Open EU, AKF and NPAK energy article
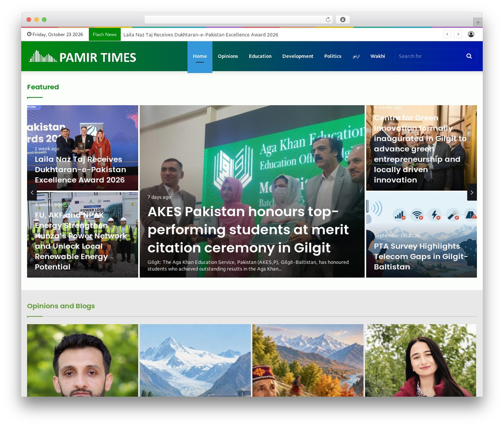Image resolution: width=504 pixels, height=427 pixels. pyautogui.click(x=81, y=241)
